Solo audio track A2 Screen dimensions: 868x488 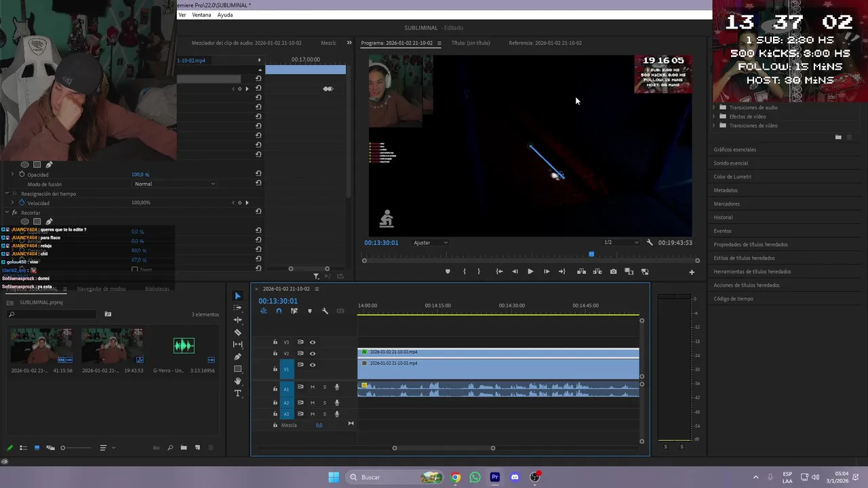tap(325, 403)
